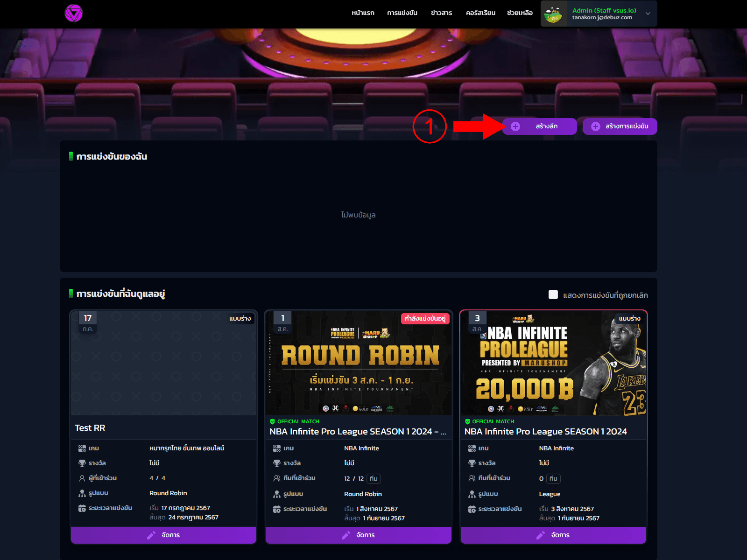This screenshot has width=747, height=560.
Task: Click game icon in Round Robin card
Action: [x=277, y=448]
